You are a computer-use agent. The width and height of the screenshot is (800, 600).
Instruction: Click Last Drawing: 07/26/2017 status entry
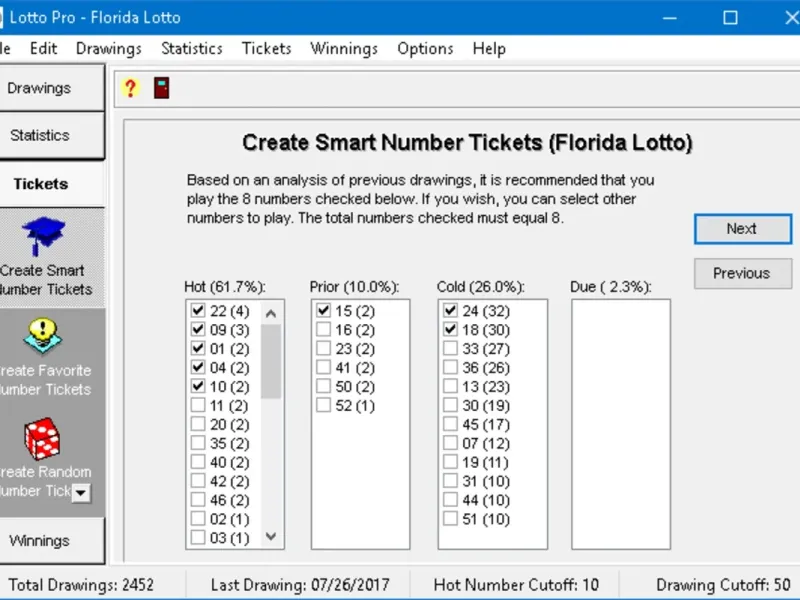click(300, 584)
